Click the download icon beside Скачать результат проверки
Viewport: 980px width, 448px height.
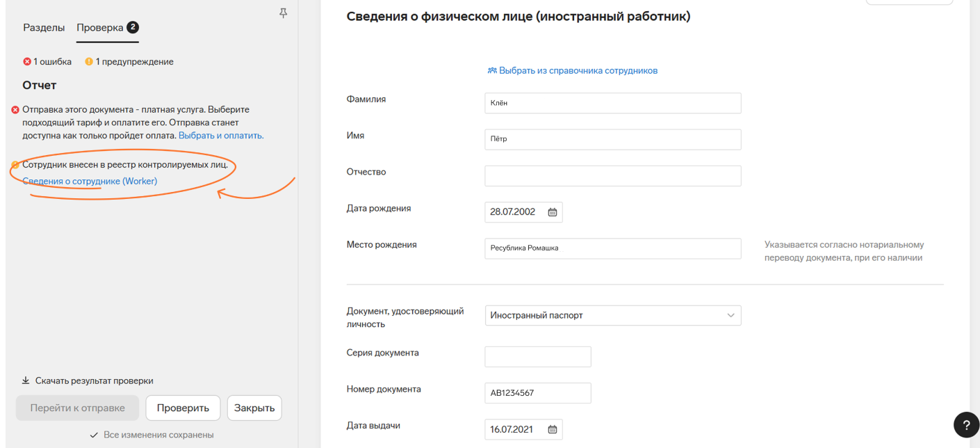(x=26, y=381)
